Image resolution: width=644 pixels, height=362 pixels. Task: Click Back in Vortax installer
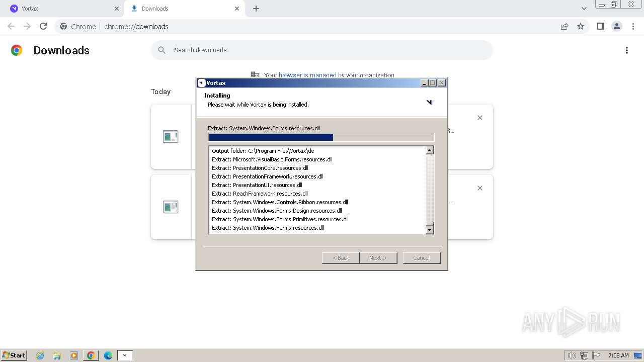tap(341, 258)
